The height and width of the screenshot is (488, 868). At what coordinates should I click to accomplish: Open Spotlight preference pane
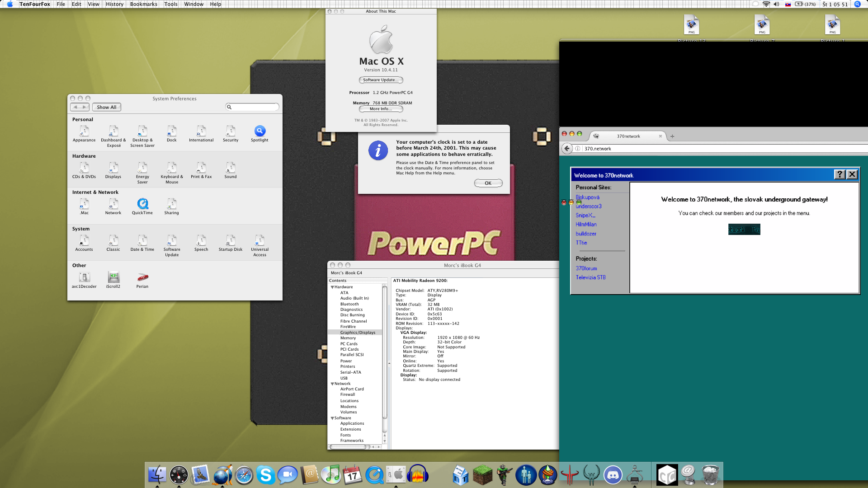pos(259,134)
